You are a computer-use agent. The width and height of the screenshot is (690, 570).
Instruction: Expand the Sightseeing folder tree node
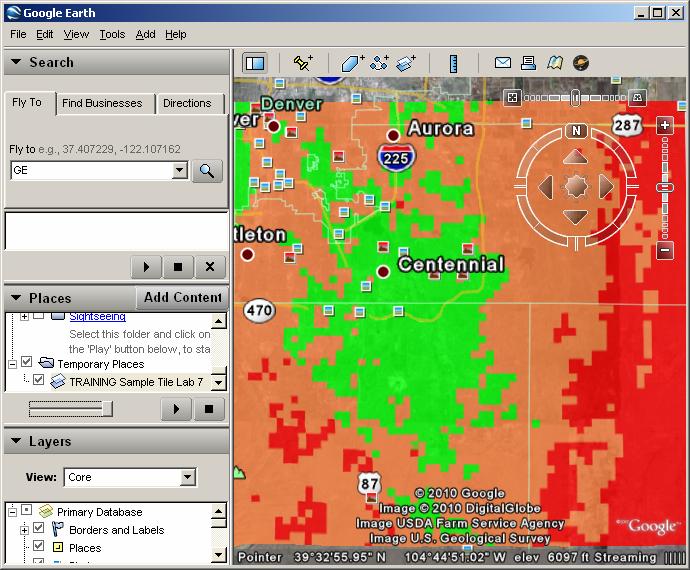click(x=24, y=316)
